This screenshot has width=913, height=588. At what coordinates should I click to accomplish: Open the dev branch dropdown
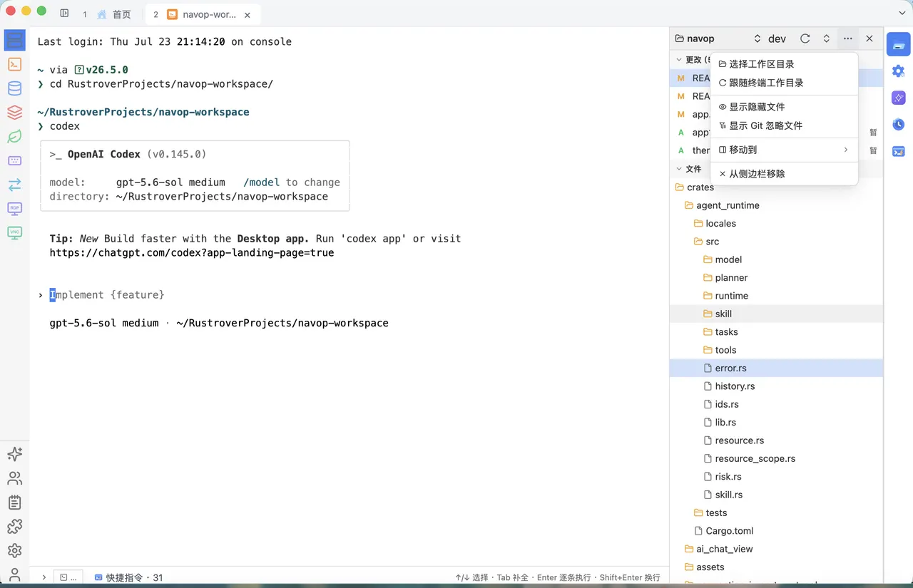click(x=777, y=38)
